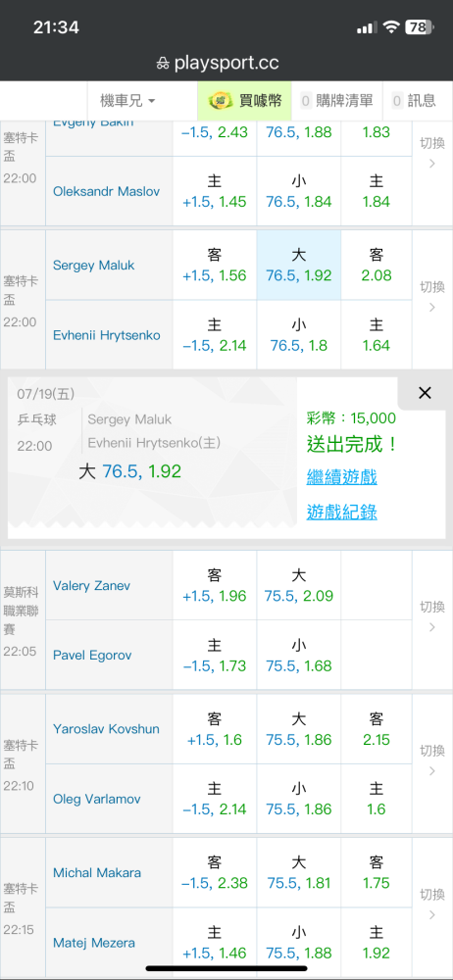
Task: Open the 購牌清單 tab
Action: click(337, 101)
